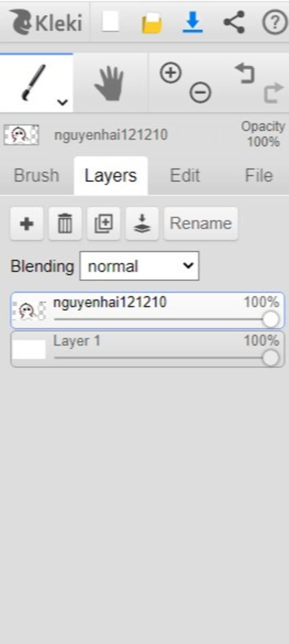The width and height of the screenshot is (289, 644).
Task: Open the yellow folder import icon
Action: tap(152, 23)
